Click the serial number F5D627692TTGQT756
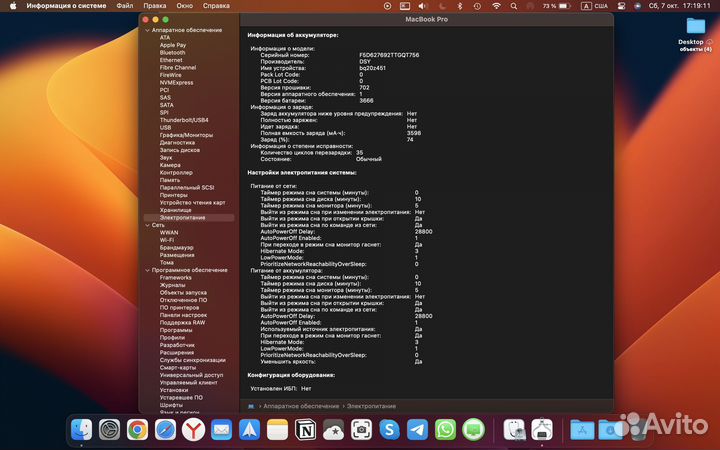 (x=389, y=55)
